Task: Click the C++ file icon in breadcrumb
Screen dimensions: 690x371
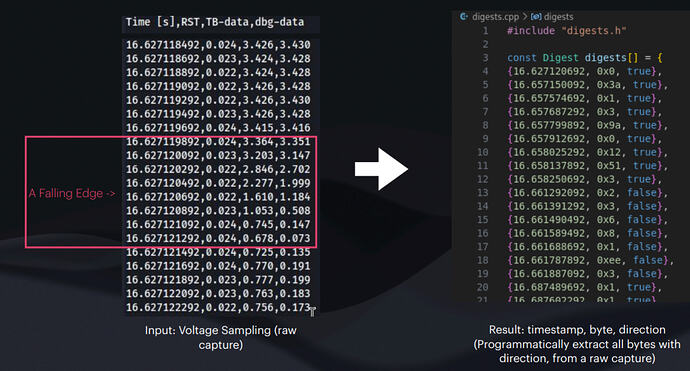Action: pyautogui.click(x=464, y=17)
